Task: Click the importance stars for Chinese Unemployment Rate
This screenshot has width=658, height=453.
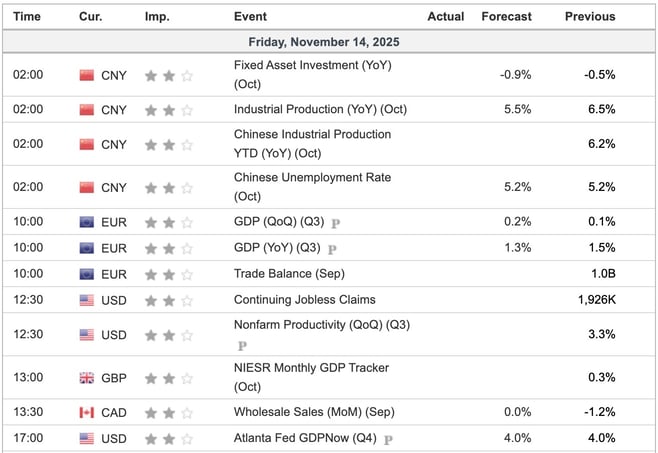Action: 168,187
